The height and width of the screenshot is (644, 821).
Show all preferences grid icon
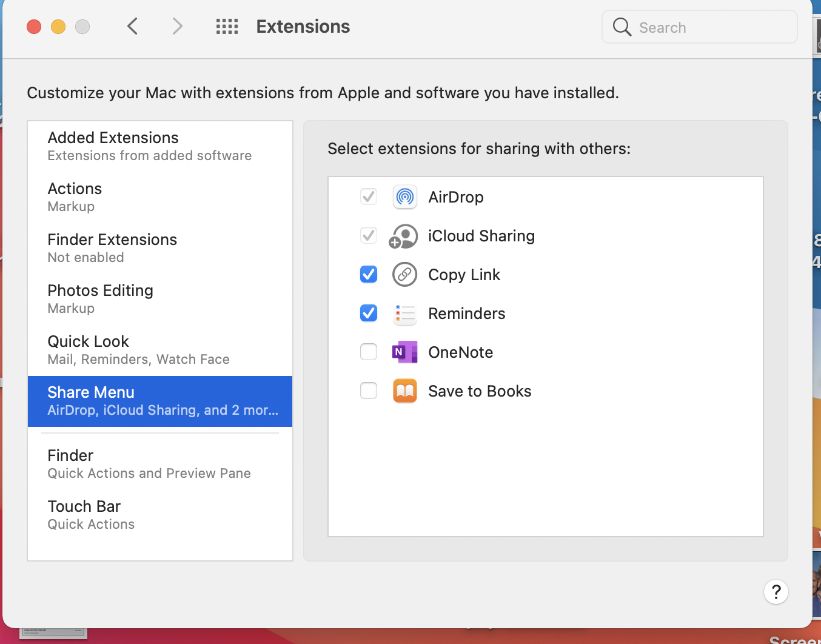click(x=227, y=27)
